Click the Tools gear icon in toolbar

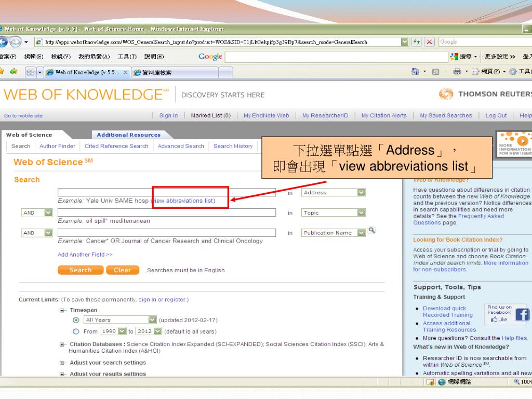click(x=513, y=71)
